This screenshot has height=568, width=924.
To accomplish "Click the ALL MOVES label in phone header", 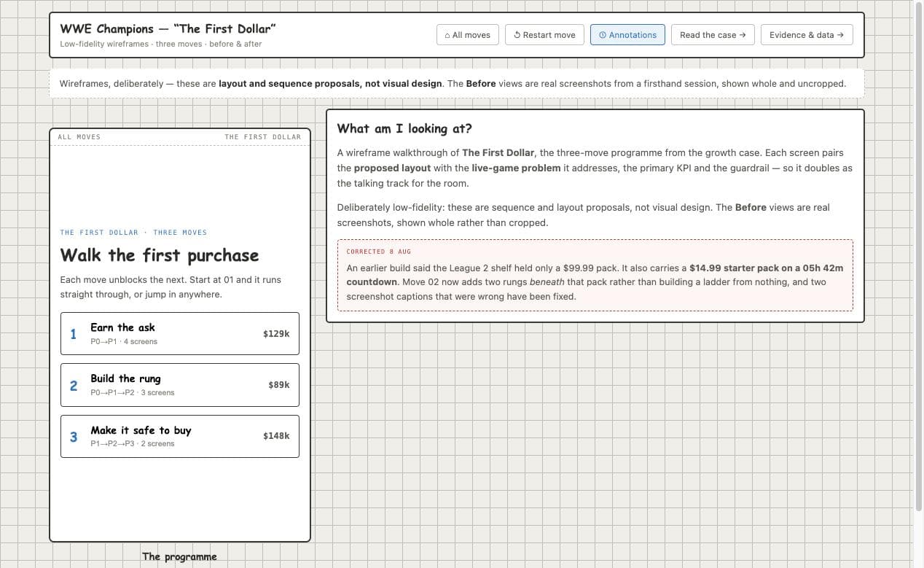I will (x=79, y=137).
